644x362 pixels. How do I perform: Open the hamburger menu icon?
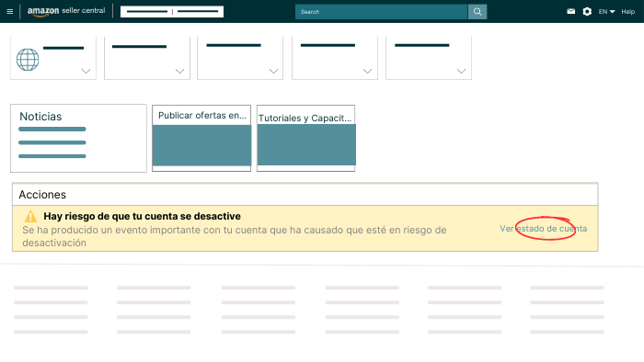(x=10, y=11)
